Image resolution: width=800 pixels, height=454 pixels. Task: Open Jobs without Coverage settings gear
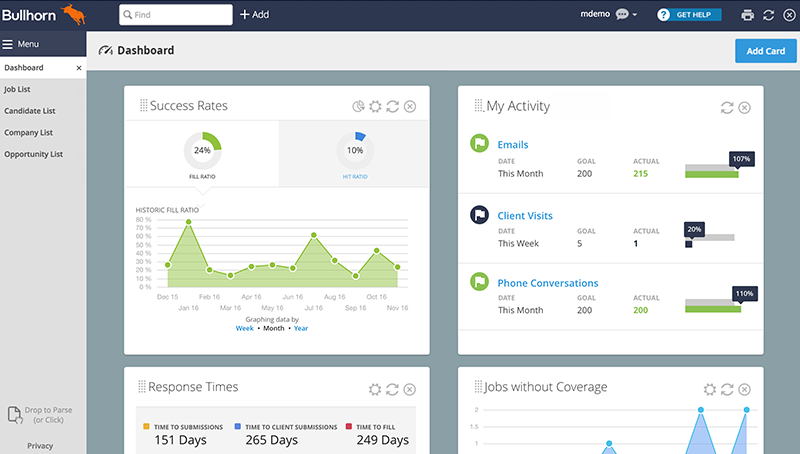pyautogui.click(x=710, y=390)
